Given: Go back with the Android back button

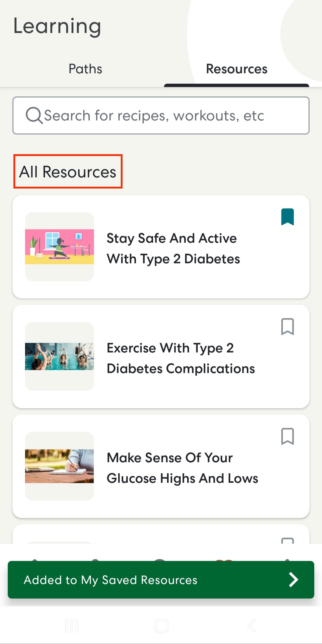Looking at the screenshot, I should pyautogui.click(x=252, y=626).
